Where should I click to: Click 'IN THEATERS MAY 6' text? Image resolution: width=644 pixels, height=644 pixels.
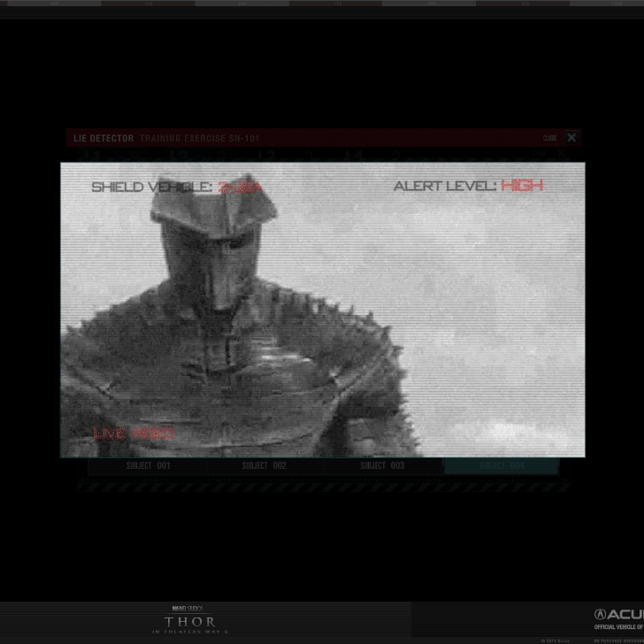pyautogui.click(x=189, y=632)
